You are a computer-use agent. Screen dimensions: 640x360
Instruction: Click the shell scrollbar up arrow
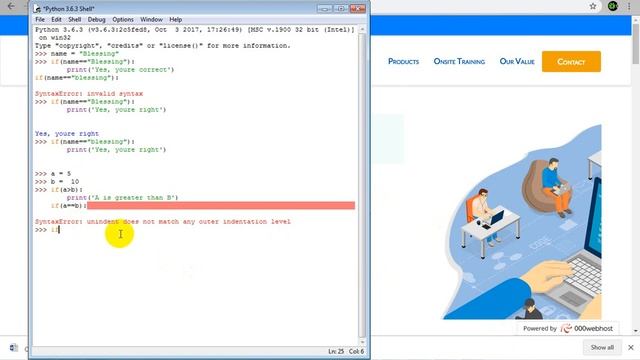point(362,29)
